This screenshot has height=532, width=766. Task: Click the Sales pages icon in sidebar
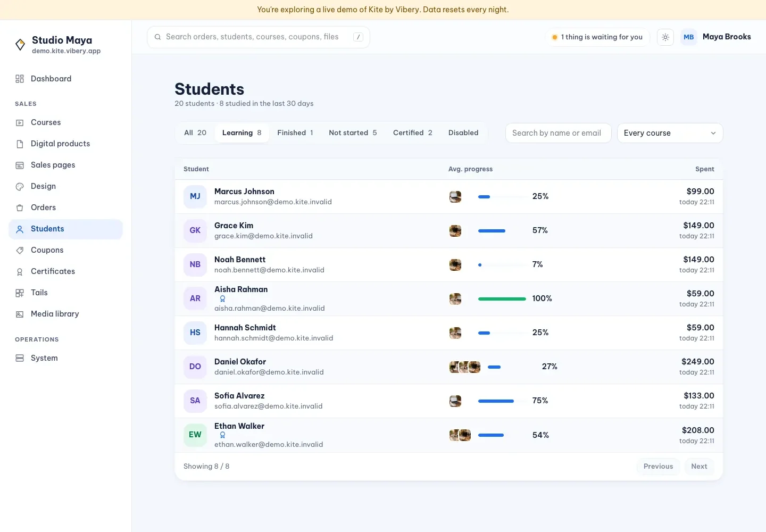pyautogui.click(x=20, y=165)
